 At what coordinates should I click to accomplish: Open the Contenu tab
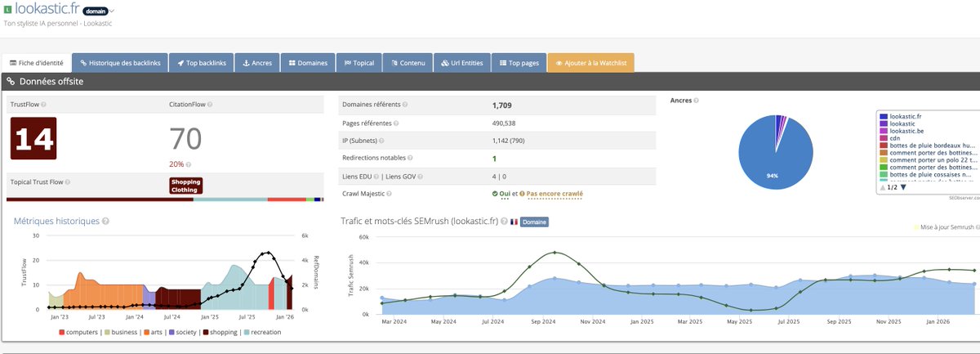(408, 62)
